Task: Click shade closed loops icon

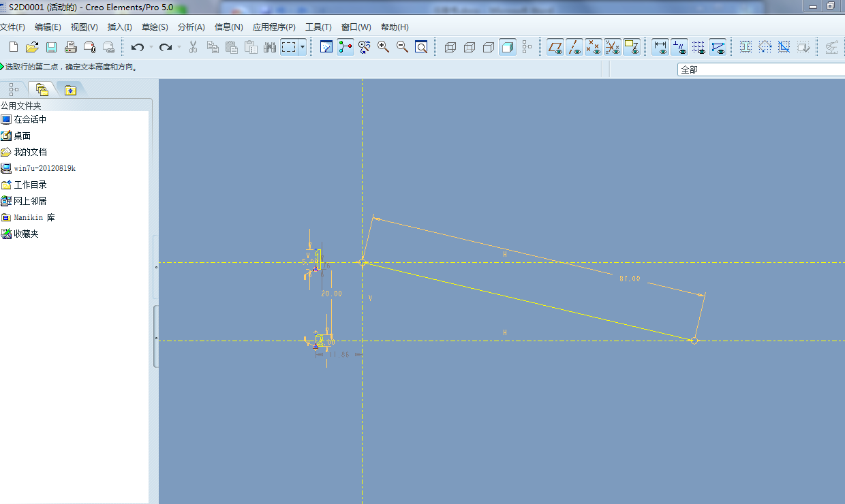Action: click(746, 47)
